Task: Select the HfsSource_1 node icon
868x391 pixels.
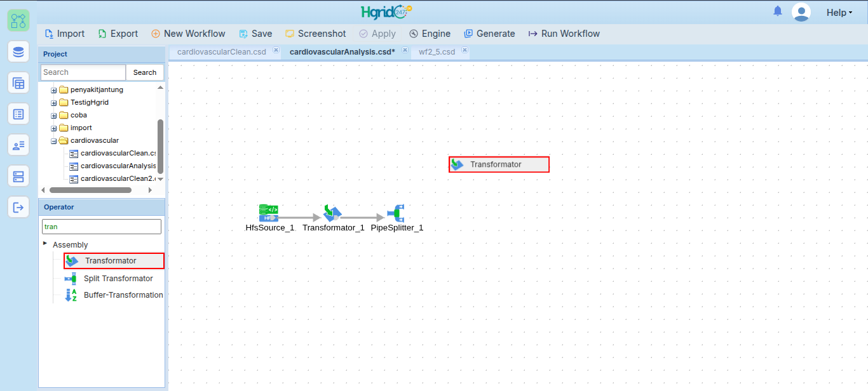Action: (269, 213)
